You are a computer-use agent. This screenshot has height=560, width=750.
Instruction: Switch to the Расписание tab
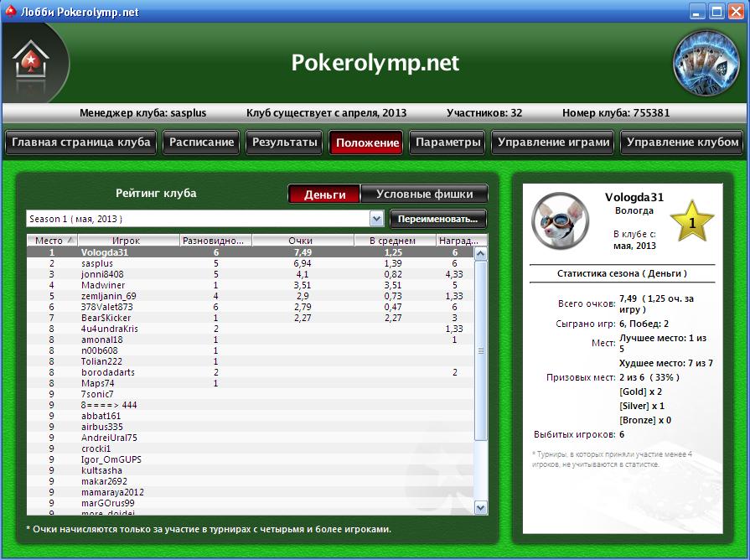click(201, 143)
